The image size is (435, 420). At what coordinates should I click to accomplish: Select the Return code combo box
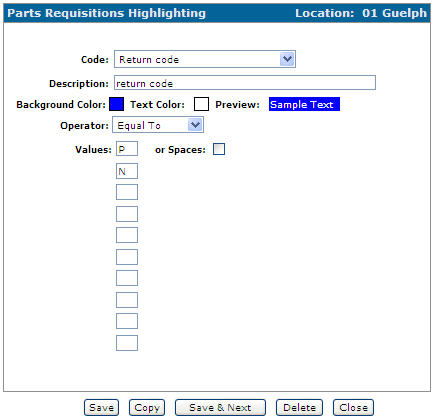coord(205,59)
